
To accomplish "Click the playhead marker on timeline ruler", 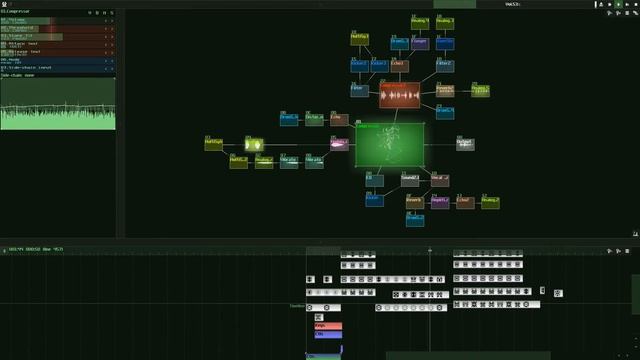I will [430, 250].
